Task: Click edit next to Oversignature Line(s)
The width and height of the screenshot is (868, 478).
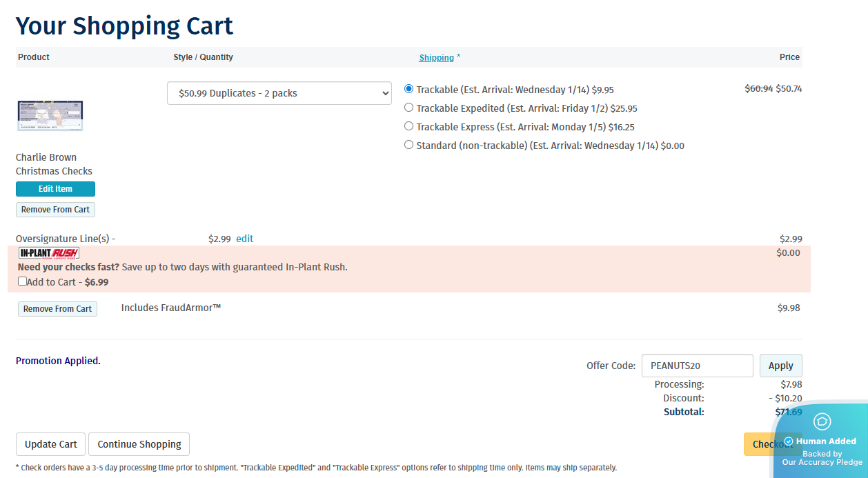Action: coord(244,239)
